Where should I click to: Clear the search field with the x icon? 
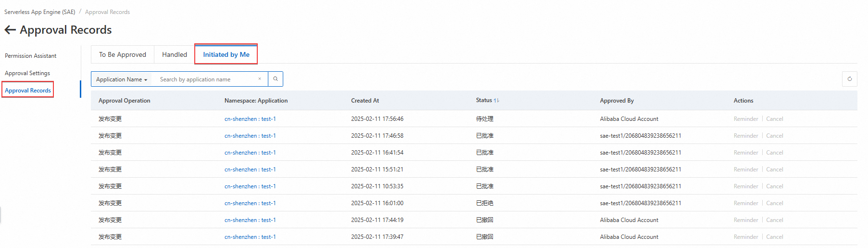(x=260, y=79)
